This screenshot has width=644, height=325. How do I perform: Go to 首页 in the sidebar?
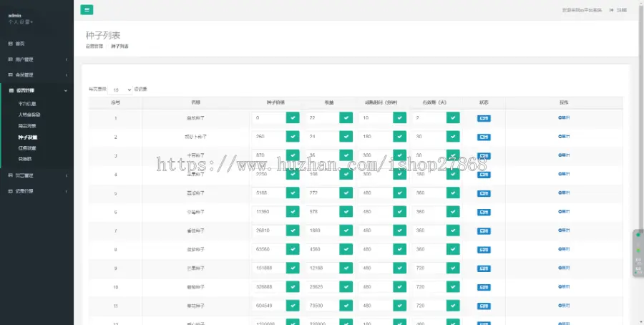20,44
